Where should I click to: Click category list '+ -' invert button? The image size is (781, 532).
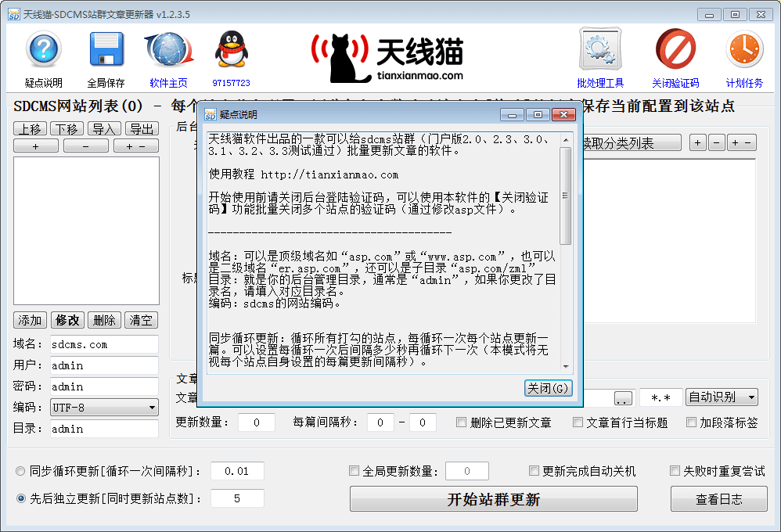[742, 143]
